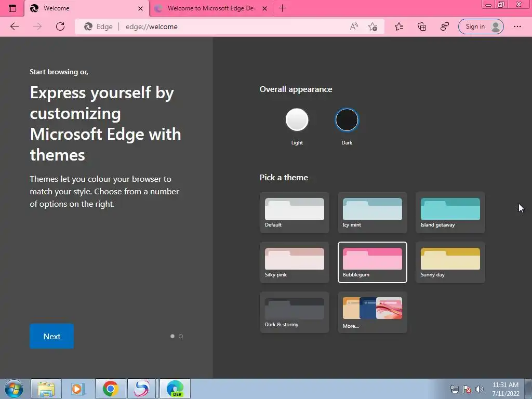Open Action Center flag tray icon

click(467, 389)
